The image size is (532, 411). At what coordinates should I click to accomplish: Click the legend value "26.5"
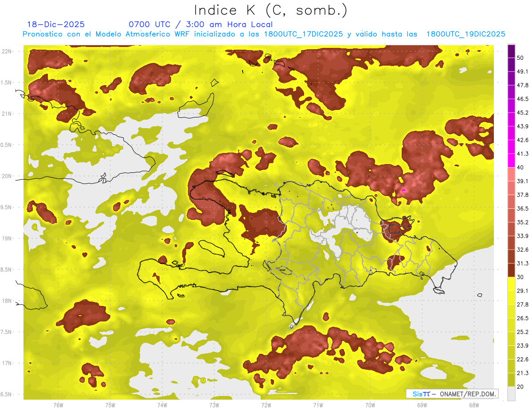tap(523, 318)
